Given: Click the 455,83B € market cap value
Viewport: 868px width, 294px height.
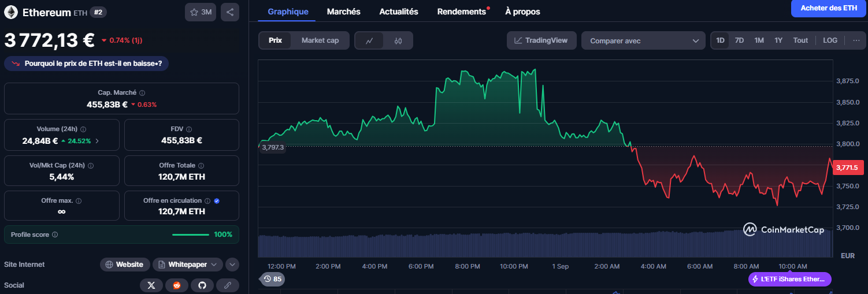Looking at the screenshot, I should click(107, 105).
